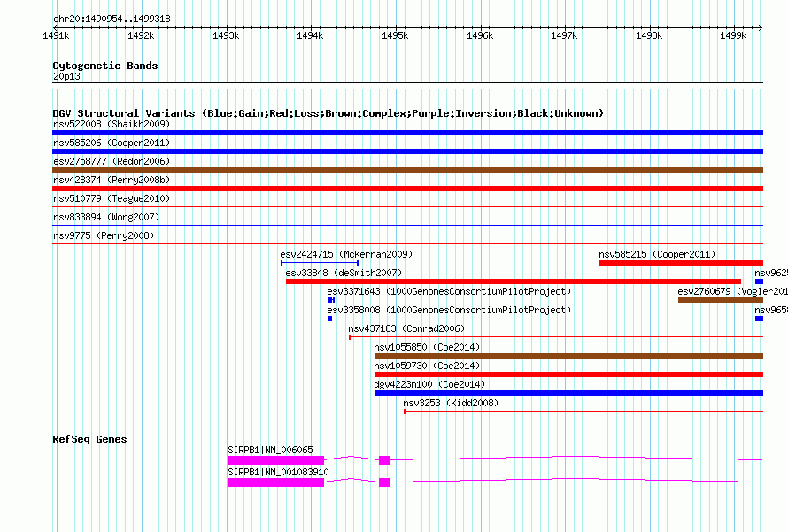Click the esv3358008 small blue square
Viewport: 788px width, 532px height.
click(x=329, y=319)
